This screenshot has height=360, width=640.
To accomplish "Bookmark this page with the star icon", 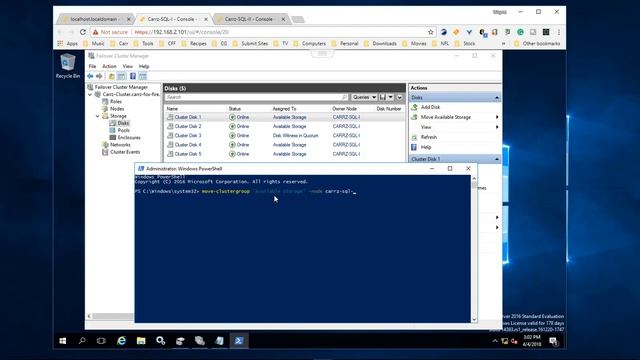I will point(431,32).
